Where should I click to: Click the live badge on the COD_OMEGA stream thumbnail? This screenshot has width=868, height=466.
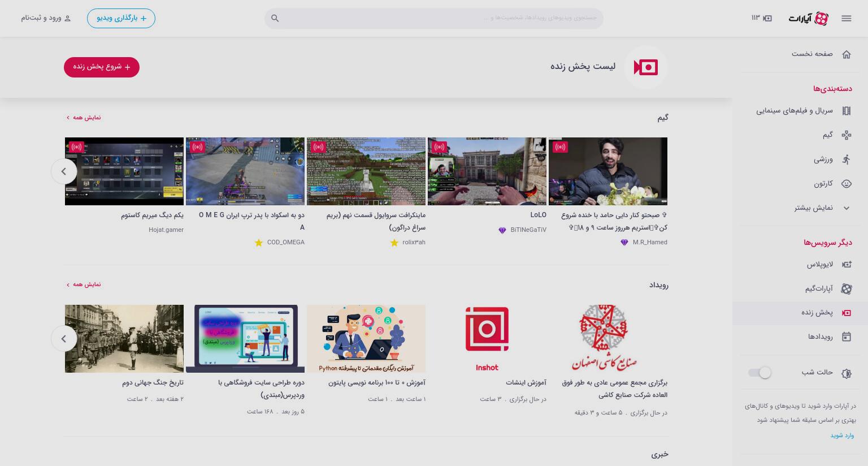click(x=197, y=147)
